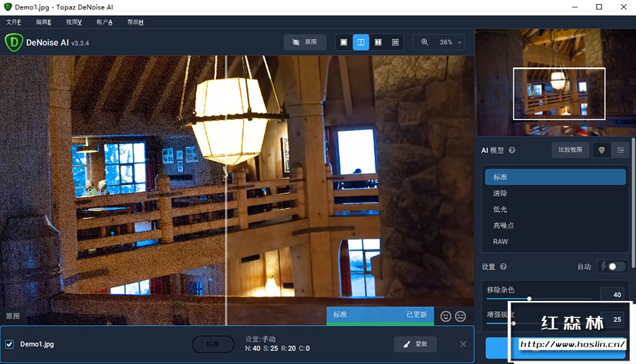Open the 视图 menu
636x364 pixels.
coord(74,22)
